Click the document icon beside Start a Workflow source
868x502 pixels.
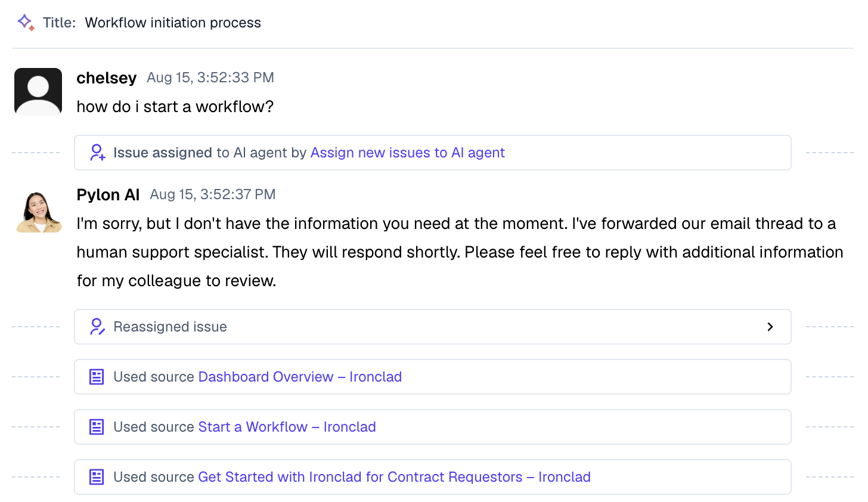(x=97, y=427)
